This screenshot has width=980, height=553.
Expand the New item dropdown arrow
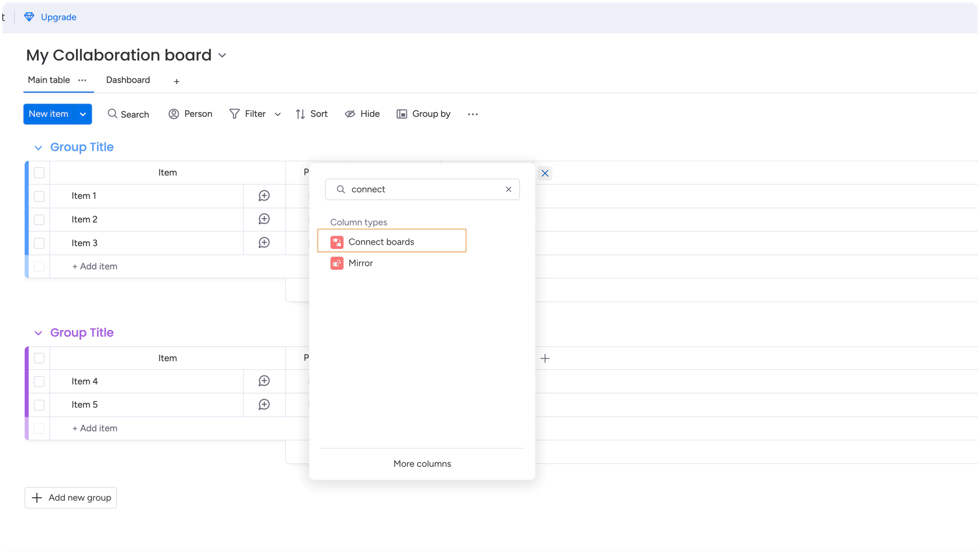[x=83, y=114]
